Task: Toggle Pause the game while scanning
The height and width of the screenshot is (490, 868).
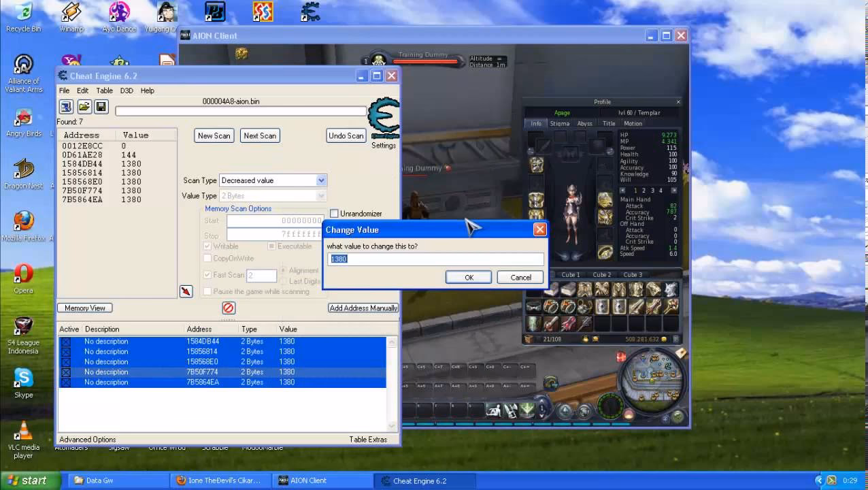Action: point(208,291)
